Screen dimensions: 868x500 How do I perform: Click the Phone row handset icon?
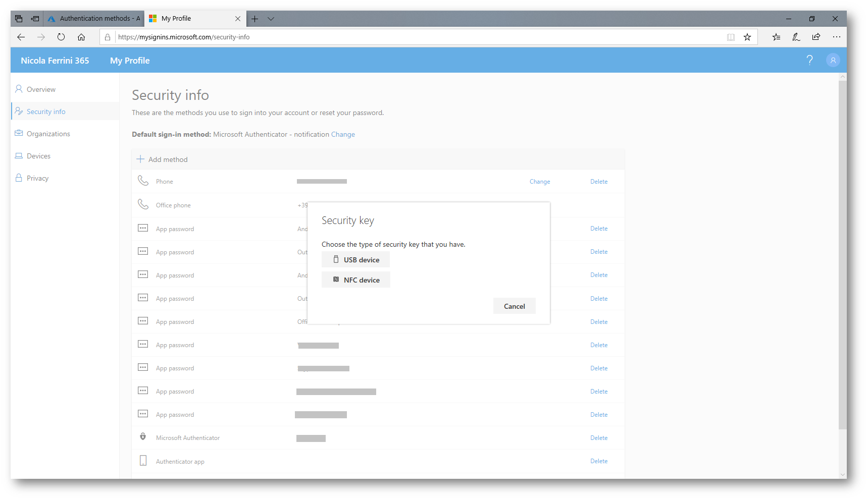pyautogui.click(x=143, y=181)
